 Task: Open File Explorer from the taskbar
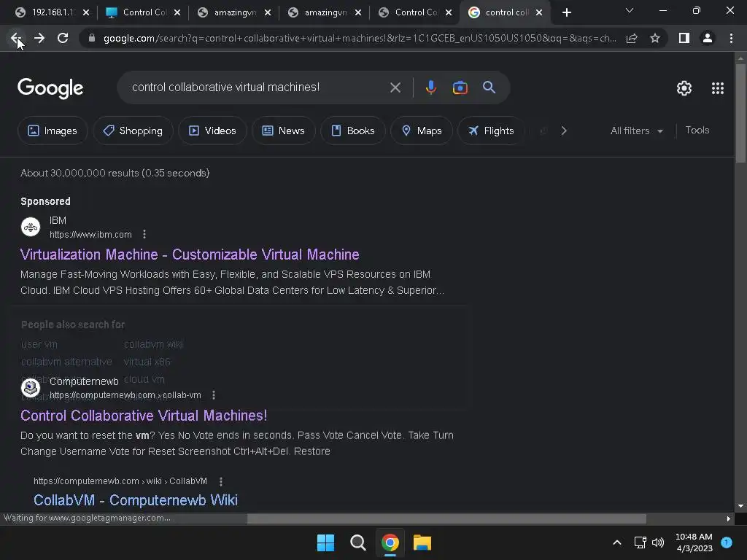pyautogui.click(x=422, y=542)
